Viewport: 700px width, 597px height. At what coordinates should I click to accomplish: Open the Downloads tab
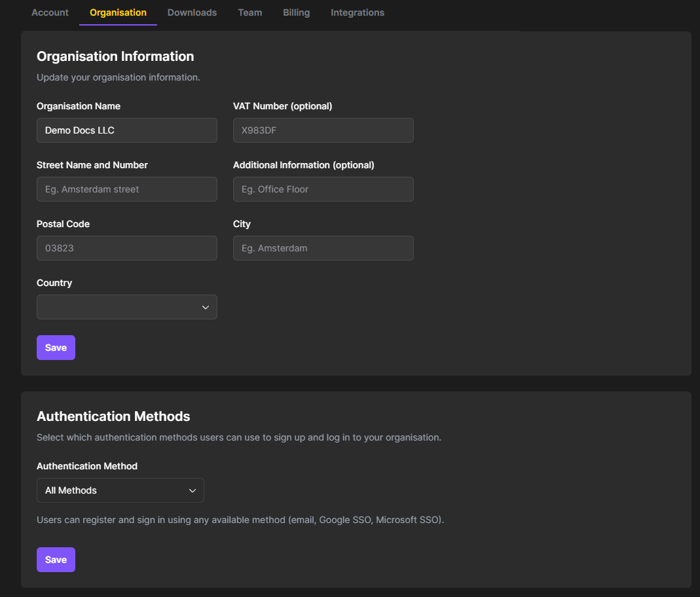coord(192,12)
